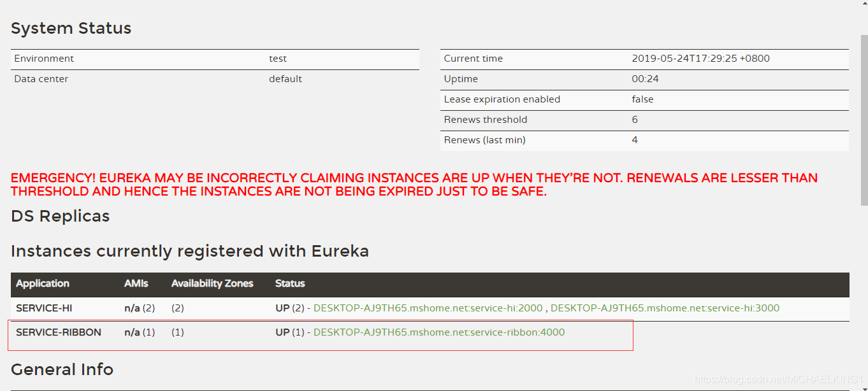The image size is (868, 391).
Task: Click UP (2) status in SERVICE-HI row
Action: click(x=290, y=308)
